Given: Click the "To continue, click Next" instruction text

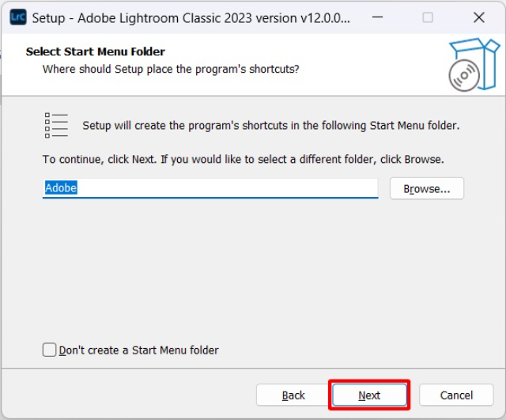Looking at the screenshot, I should tap(243, 159).
